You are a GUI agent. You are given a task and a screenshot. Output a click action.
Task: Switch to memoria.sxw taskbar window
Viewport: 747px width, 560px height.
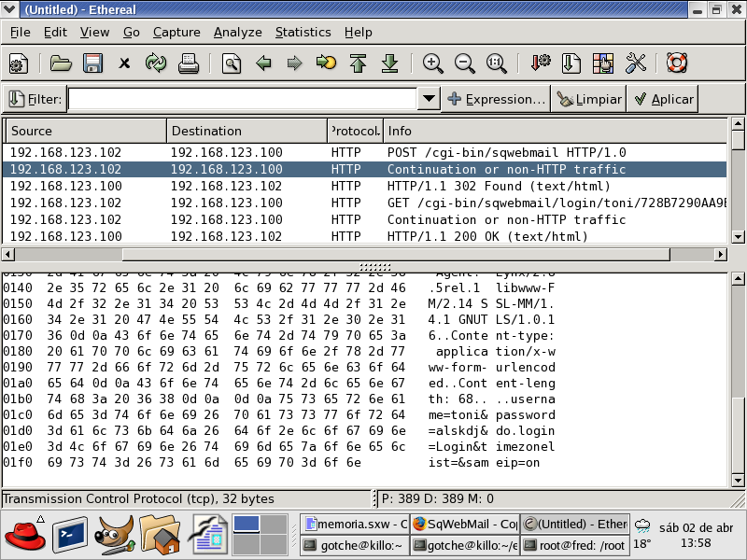pos(355,525)
